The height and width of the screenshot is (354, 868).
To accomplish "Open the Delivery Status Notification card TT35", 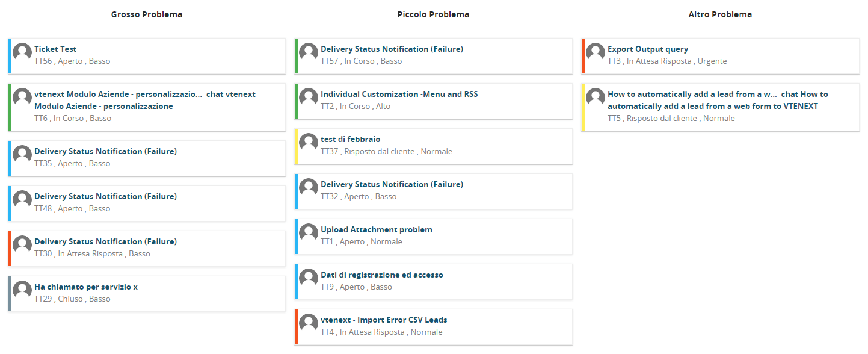I will [105, 152].
